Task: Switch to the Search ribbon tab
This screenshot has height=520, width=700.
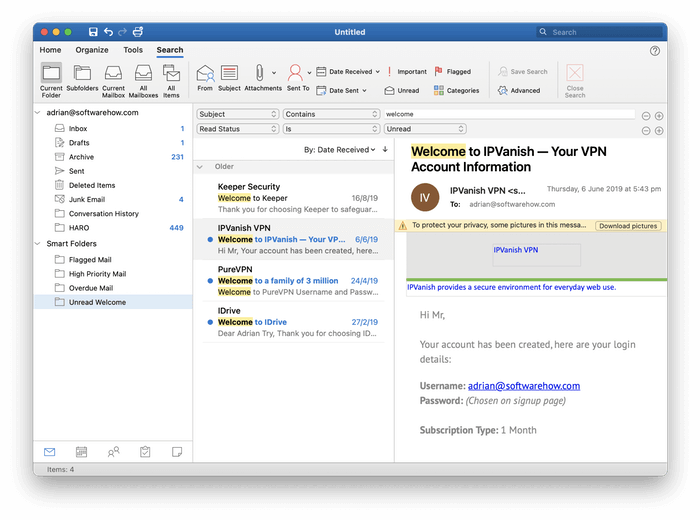Action: click(170, 50)
